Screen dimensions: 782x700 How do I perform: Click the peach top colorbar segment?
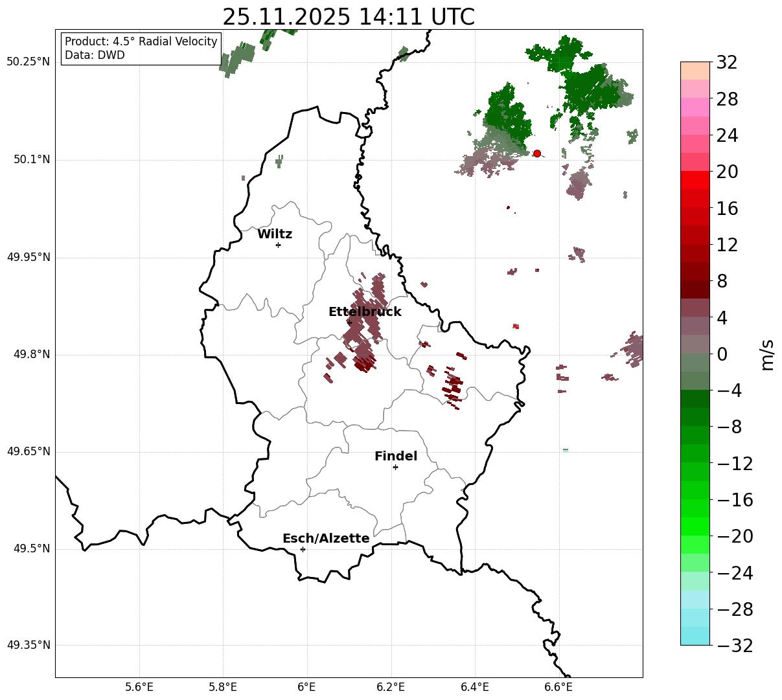click(x=695, y=71)
